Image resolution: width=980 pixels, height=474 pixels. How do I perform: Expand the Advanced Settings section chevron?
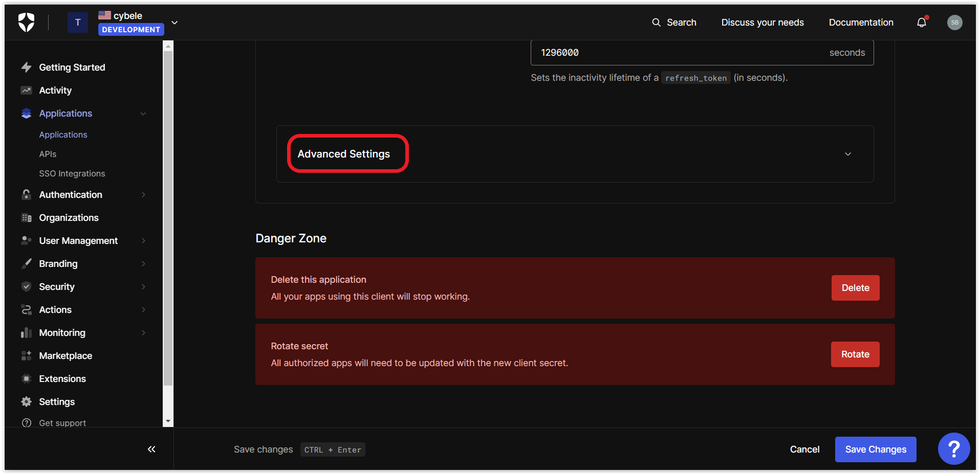pyautogui.click(x=847, y=154)
